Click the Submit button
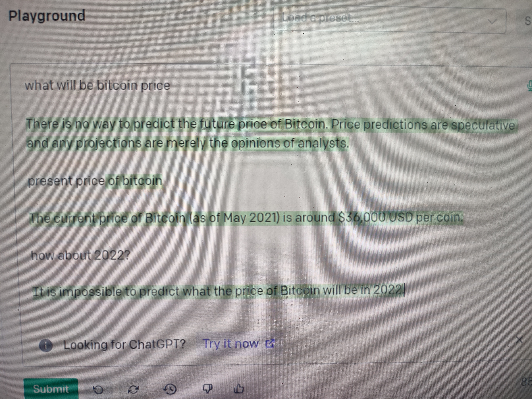Image resolution: width=532 pixels, height=399 pixels. point(51,389)
